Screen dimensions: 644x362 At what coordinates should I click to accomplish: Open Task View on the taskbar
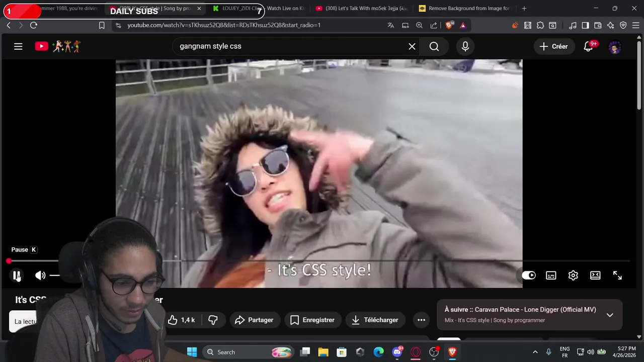click(x=305, y=352)
